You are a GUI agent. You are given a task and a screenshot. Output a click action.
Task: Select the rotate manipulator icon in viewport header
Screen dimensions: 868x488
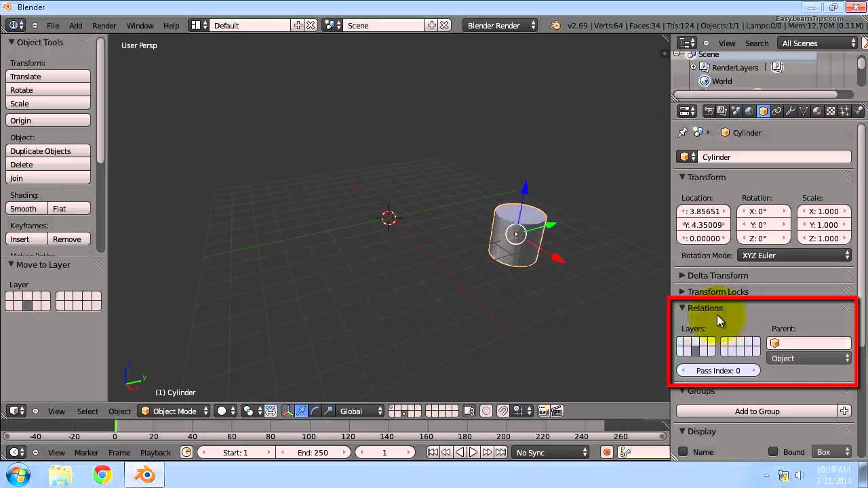coord(315,411)
